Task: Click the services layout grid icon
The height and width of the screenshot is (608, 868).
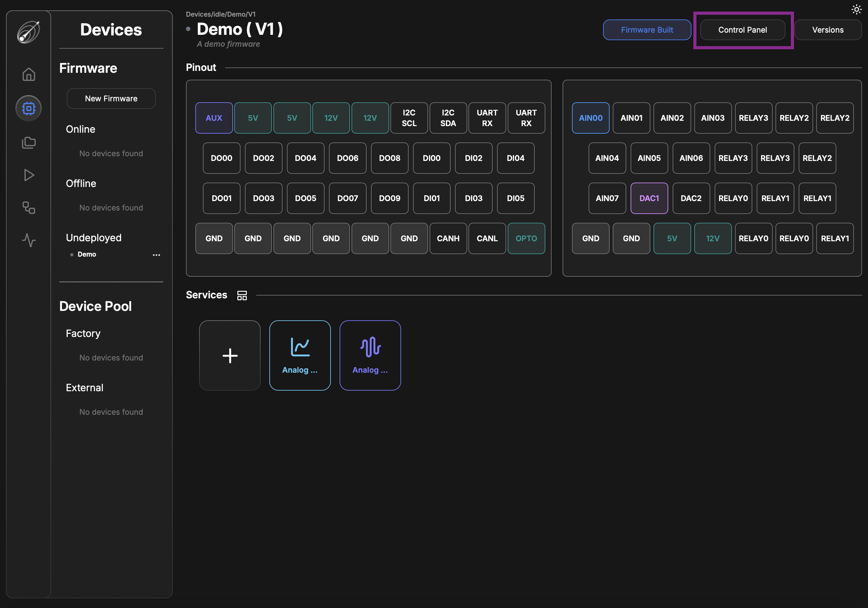Action: tap(242, 295)
